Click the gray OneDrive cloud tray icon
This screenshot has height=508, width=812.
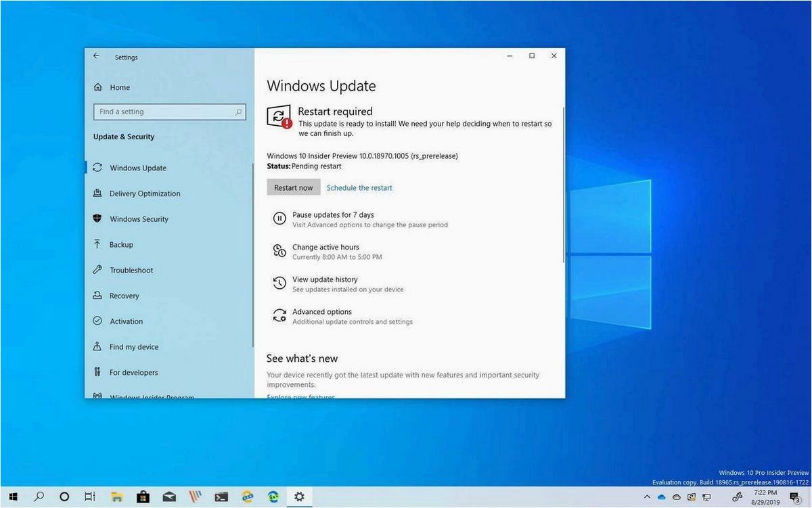(677, 497)
